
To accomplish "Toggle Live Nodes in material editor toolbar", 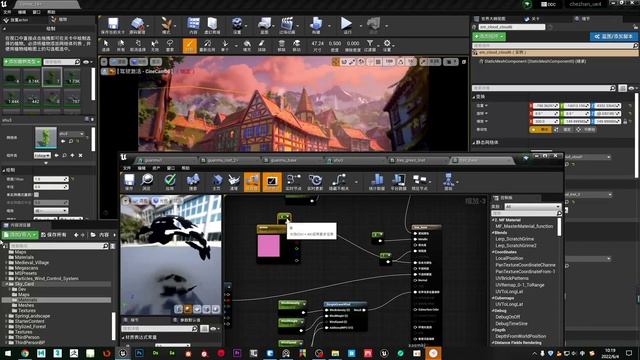I will pyautogui.click(x=294, y=182).
